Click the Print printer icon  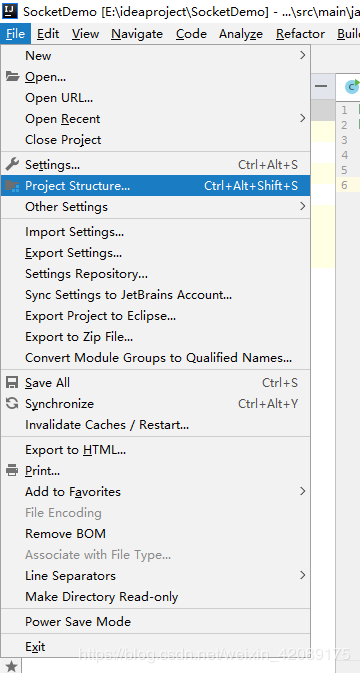[x=12, y=471]
